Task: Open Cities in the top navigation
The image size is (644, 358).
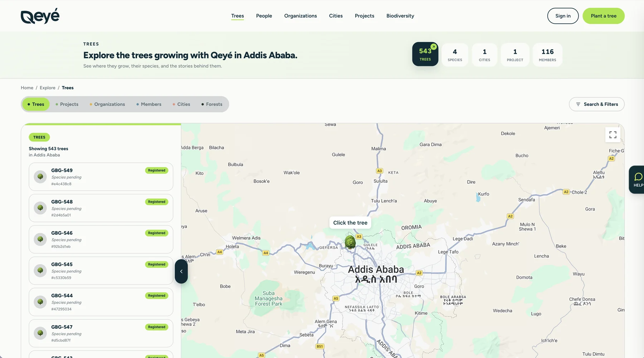Action: click(336, 16)
